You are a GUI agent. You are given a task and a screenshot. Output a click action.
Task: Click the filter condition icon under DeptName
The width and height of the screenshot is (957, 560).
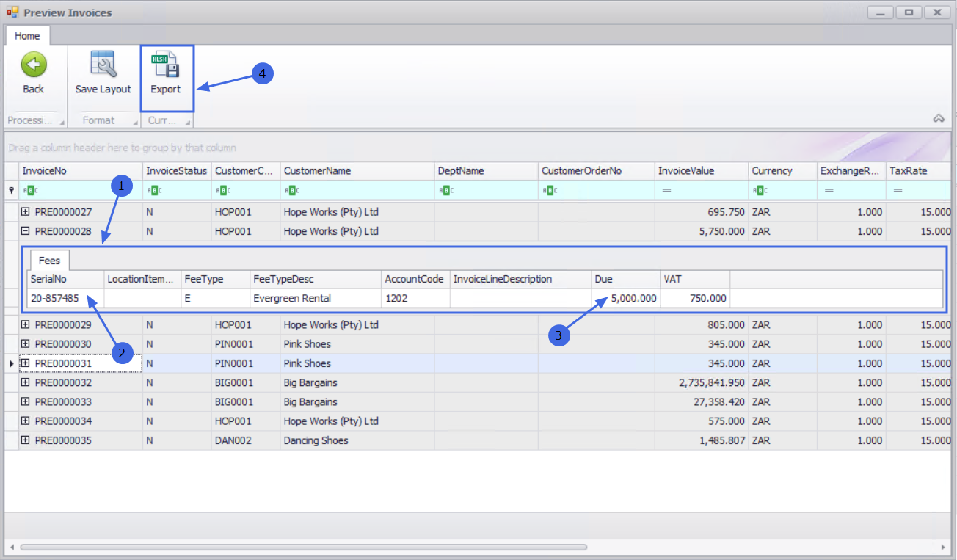click(x=446, y=190)
